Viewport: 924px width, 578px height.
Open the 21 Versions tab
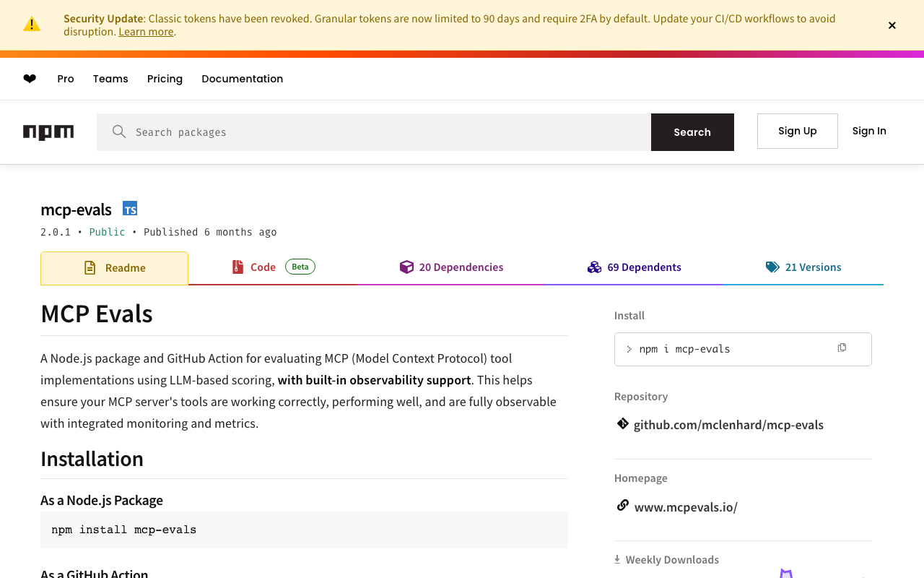click(803, 267)
